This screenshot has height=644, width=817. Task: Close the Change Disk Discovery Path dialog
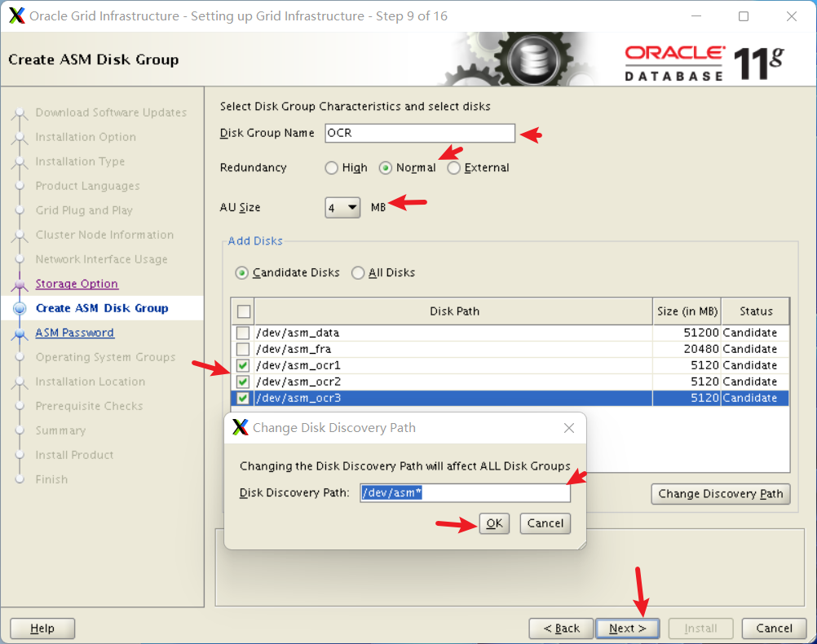point(569,428)
